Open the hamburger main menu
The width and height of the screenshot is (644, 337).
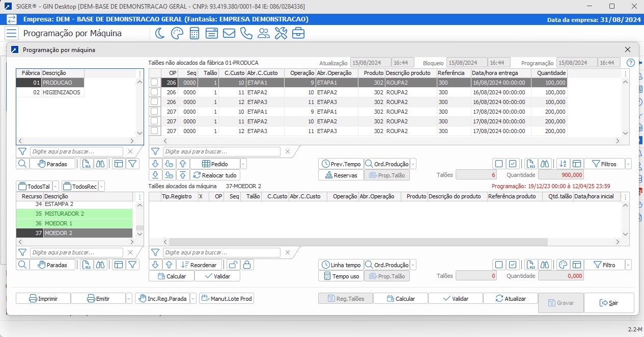[x=12, y=34]
